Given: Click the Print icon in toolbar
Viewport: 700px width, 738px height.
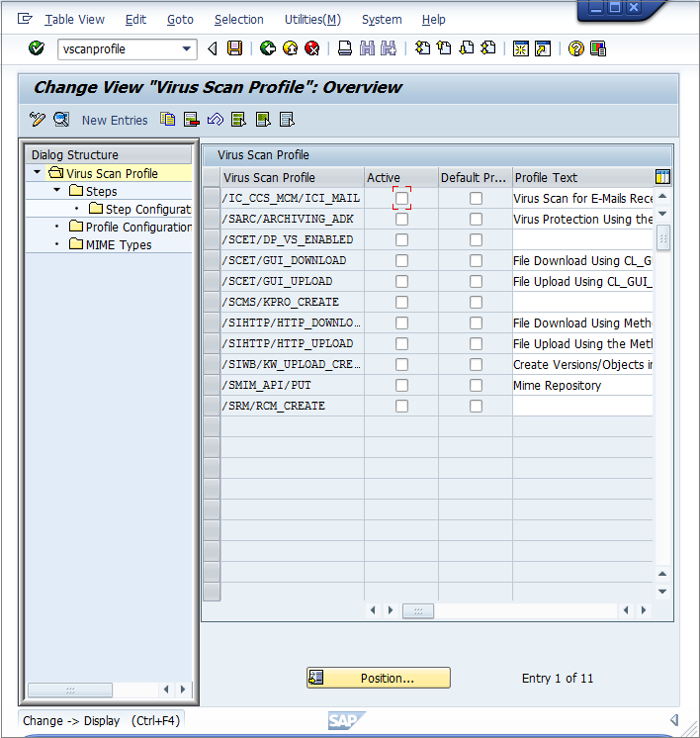Looking at the screenshot, I should tap(345, 48).
